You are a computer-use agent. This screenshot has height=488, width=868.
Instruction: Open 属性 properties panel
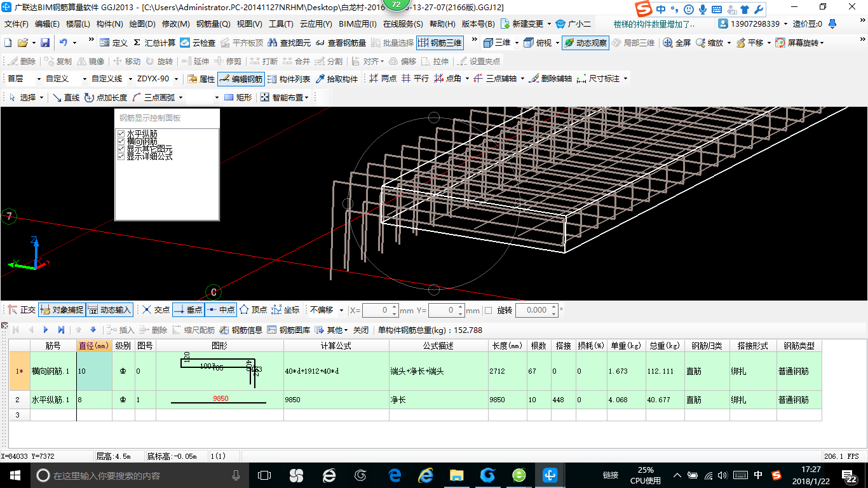[x=201, y=79]
